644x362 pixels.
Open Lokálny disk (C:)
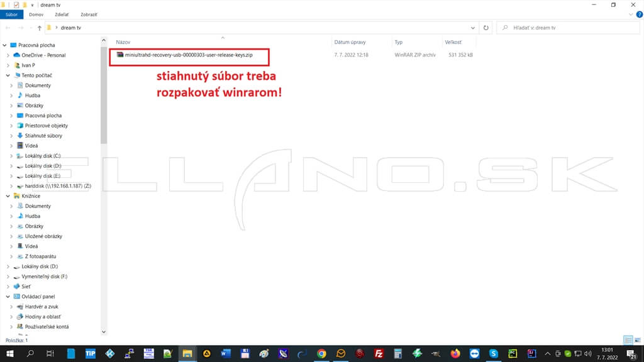point(43,156)
